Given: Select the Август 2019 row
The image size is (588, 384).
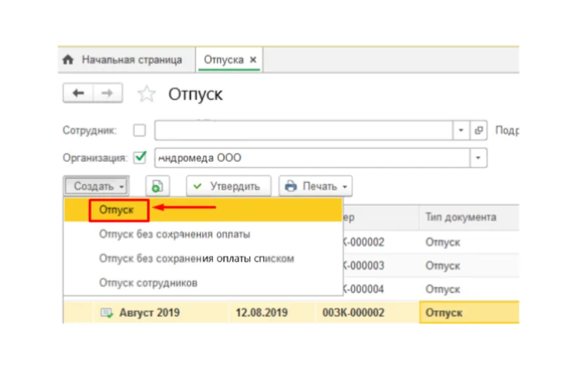Looking at the screenshot, I should tap(291, 313).
